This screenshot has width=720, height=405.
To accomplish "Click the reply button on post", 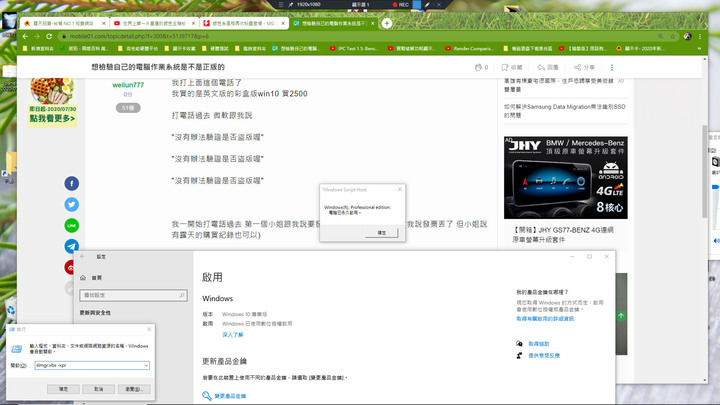I will [x=548, y=67].
